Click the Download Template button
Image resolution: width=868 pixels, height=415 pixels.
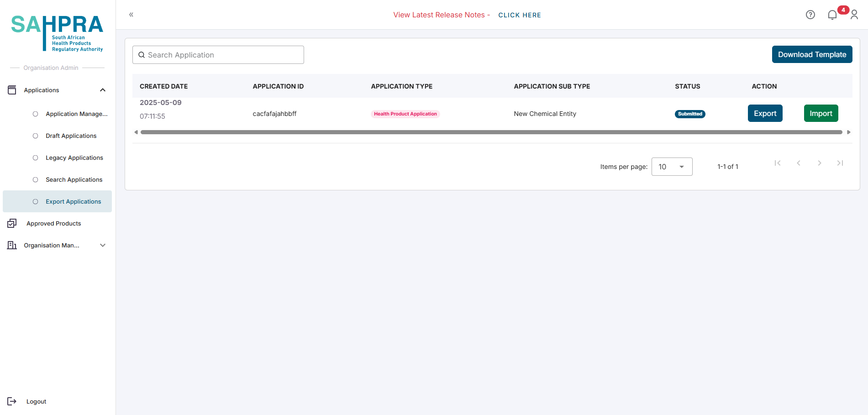coord(812,54)
